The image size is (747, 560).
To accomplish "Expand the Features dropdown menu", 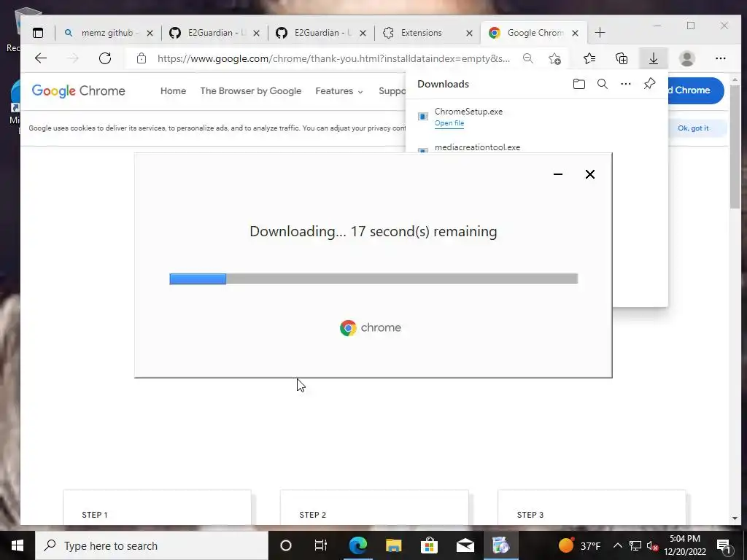I will click(338, 91).
